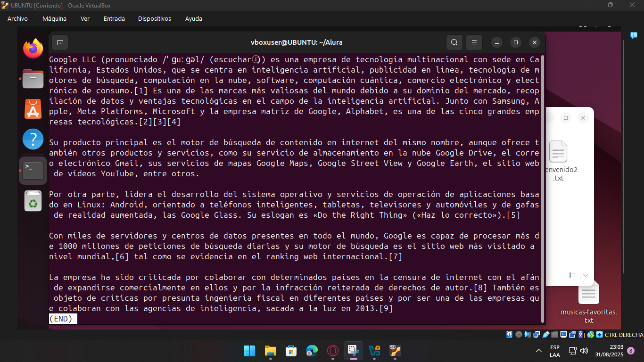Open Microsoft Store from the taskbar
This screenshot has width=644, height=362.
[291, 351]
